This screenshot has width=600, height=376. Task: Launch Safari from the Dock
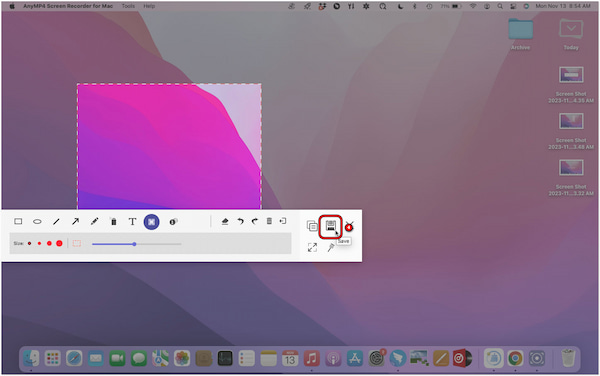(x=74, y=358)
